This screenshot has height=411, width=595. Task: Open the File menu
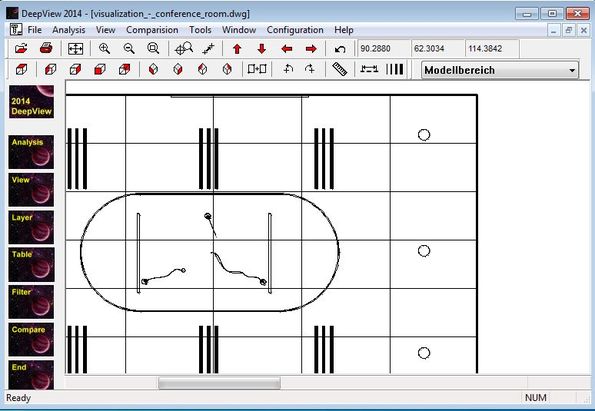coord(35,30)
